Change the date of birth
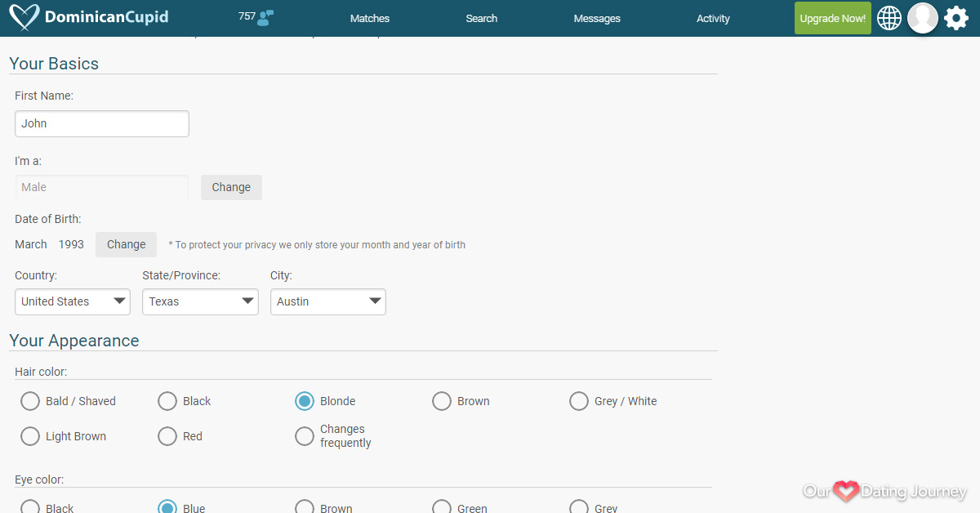Viewport: 980px width, 513px height. 126,244
